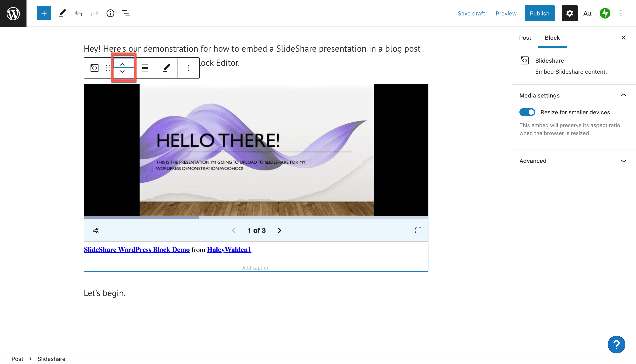The height and width of the screenshot is (364, 636).
Task: Open fullscreen view of the slideshow
Action: coord(418,230)
